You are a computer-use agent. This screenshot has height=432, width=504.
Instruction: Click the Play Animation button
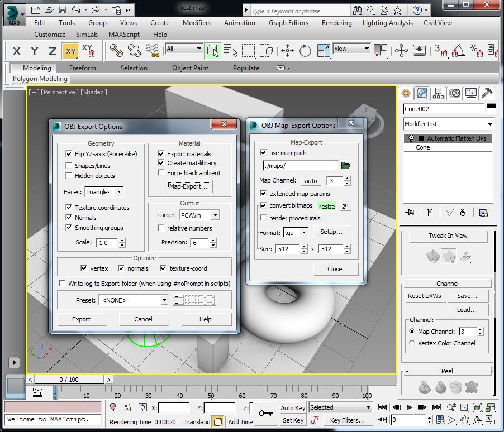click(409, 407)
